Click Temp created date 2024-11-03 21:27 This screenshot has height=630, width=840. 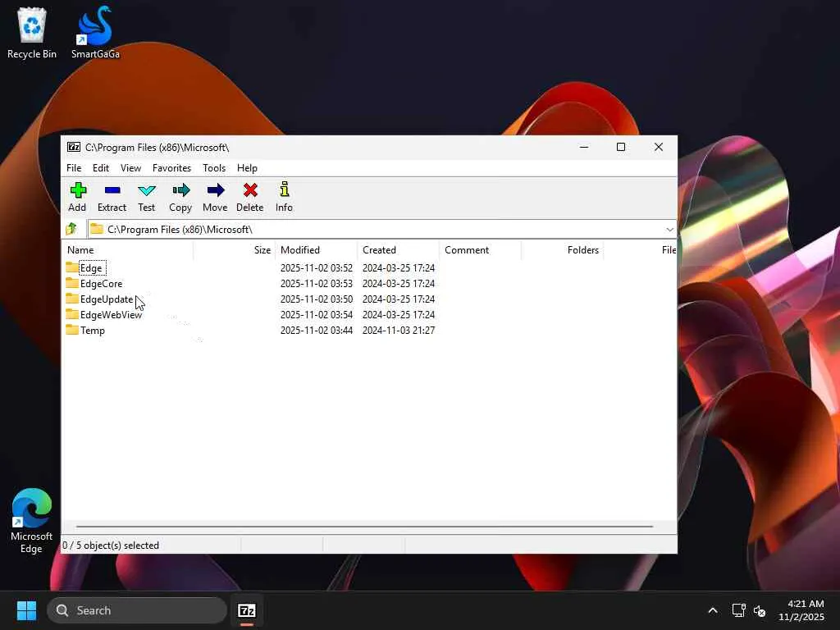(x=398, y=331)
